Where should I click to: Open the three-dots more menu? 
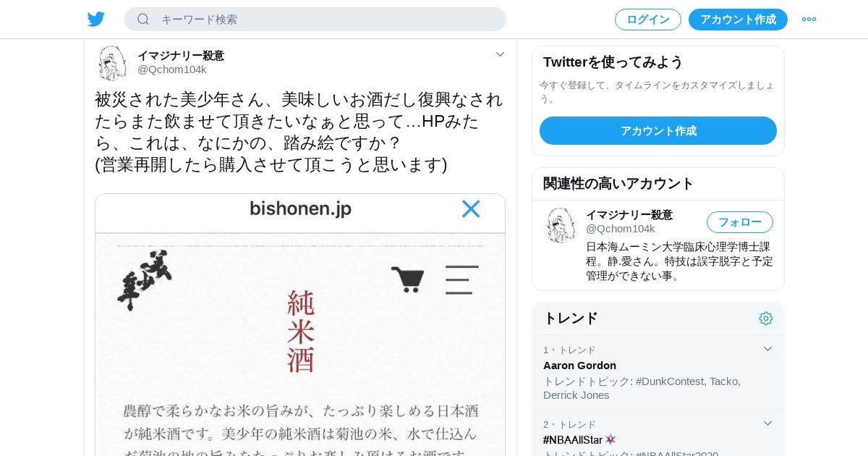(809, 19)
